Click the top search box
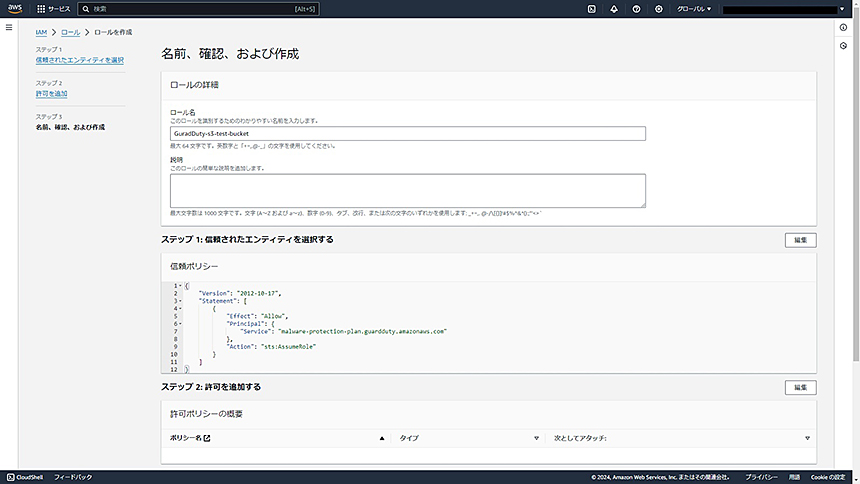This screenshot has height=484, width=860. [199, 9]
